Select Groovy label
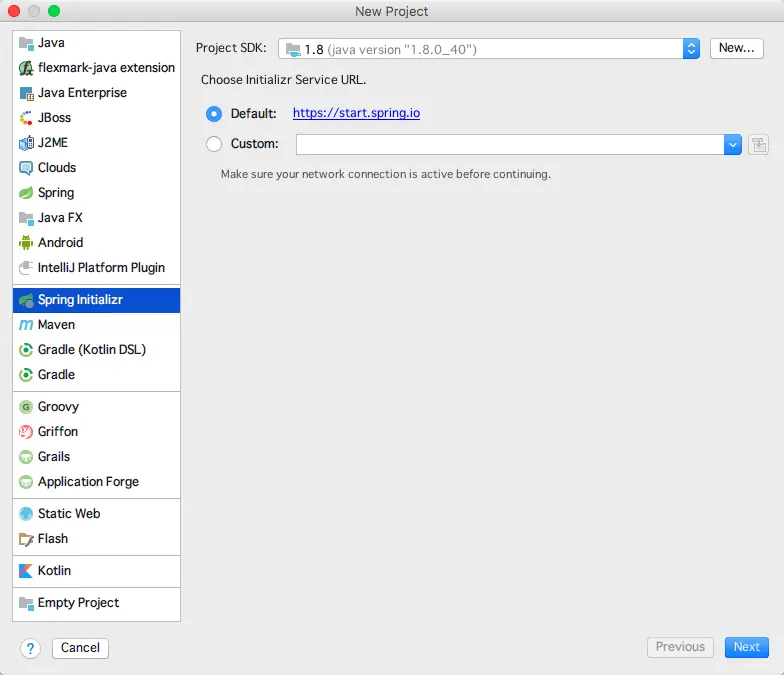This screenshot has width=784, height=675. (x=58, y=407)
